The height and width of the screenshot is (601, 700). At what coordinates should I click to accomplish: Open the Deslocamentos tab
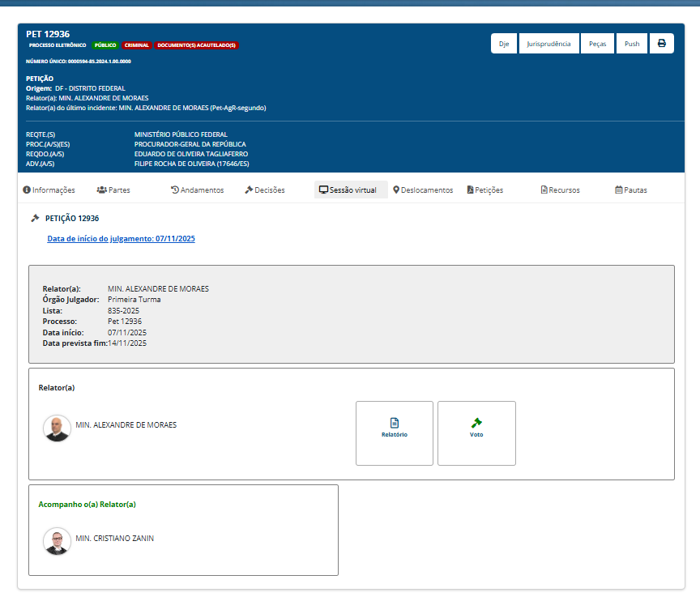tap(423, 190)
